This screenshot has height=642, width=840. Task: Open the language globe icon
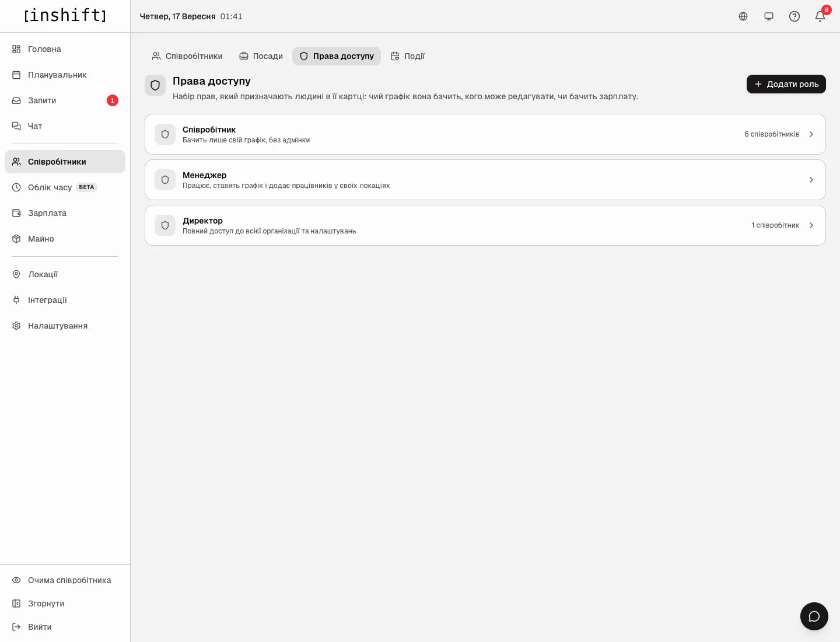tap(743, 16)
